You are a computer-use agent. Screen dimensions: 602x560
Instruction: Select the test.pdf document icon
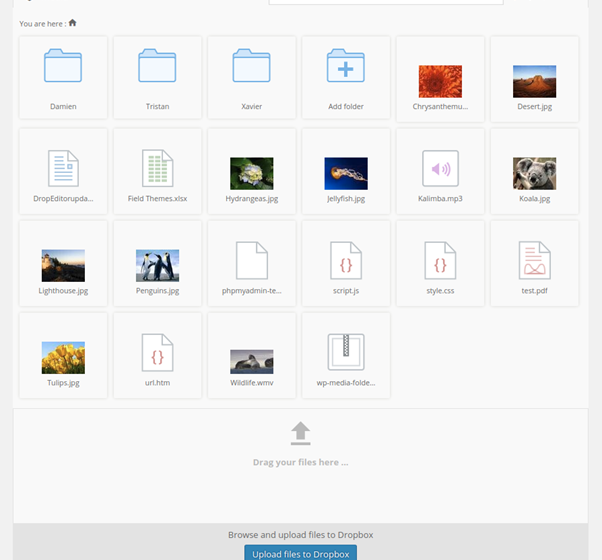tap(534, 260)
